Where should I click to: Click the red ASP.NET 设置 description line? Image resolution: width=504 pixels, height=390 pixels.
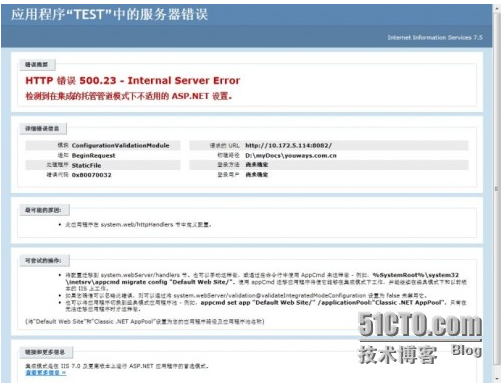(x=129, y=96)
